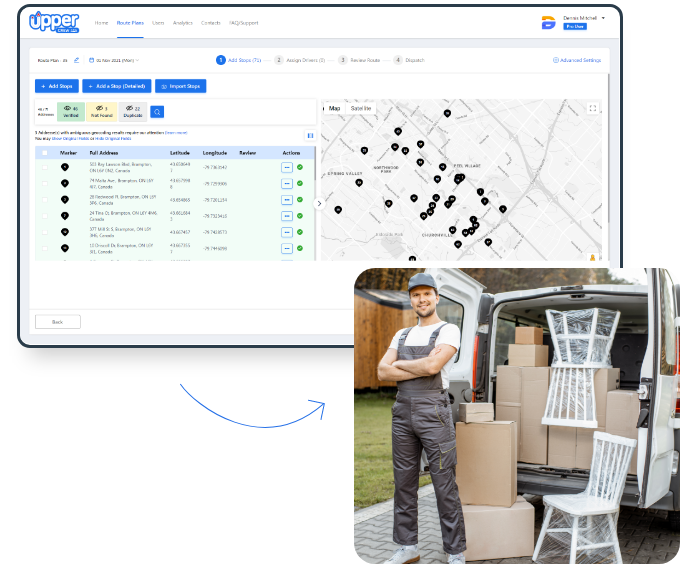Click the Full Address column header
Screen dimensions: 680x564
[x=104, y=153]
